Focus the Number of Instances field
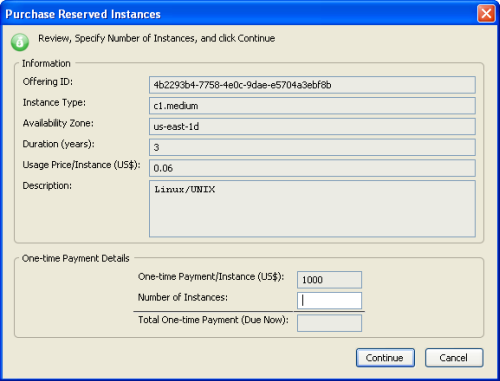The height and width of the screenshot is (381, 500). [x=329, y=301]
